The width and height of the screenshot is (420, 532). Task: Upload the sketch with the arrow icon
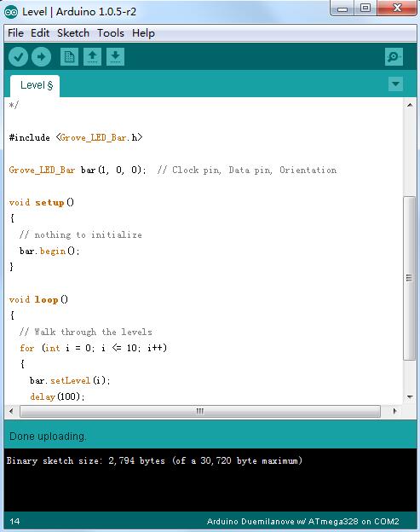42,56
